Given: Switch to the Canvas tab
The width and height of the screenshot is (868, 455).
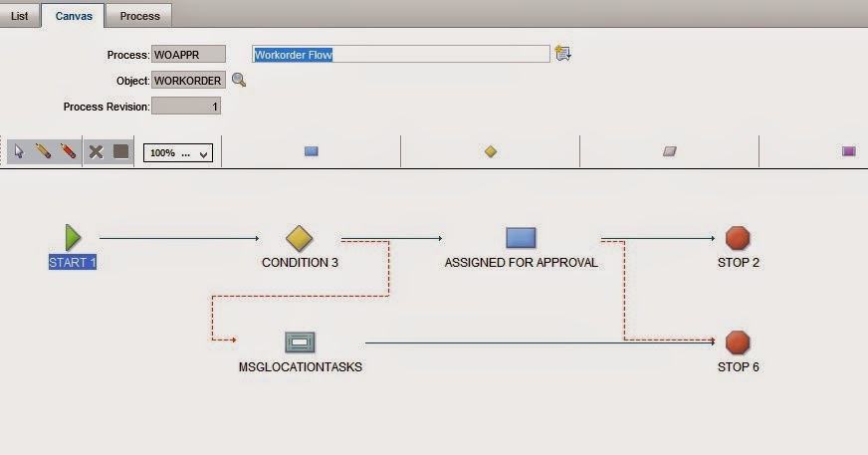Looking at the screenshot, I should click(x=74, y=16).
